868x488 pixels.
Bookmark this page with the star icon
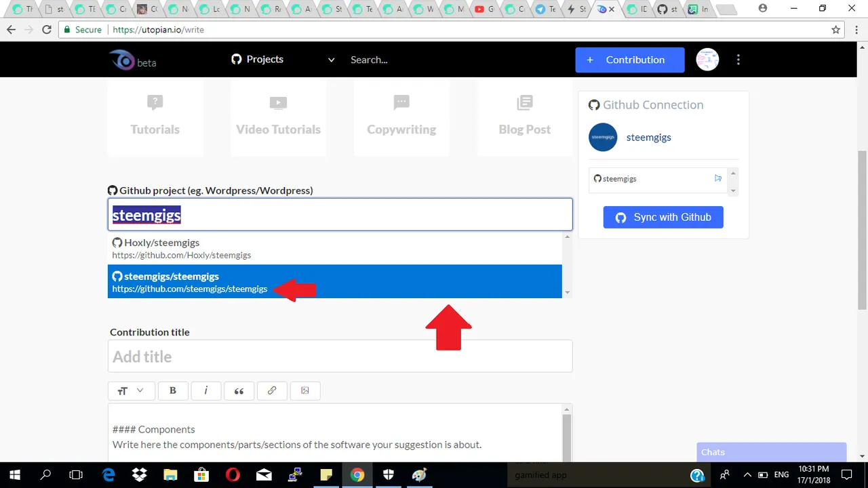tap(836, 30)
